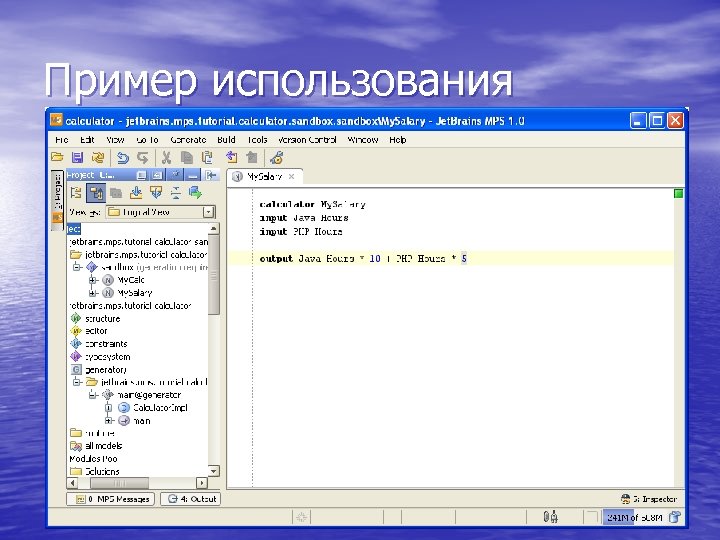This screenshot has height=540, width=720.
Task: Select the all models tree item
Action: click(x=96, y=445)
